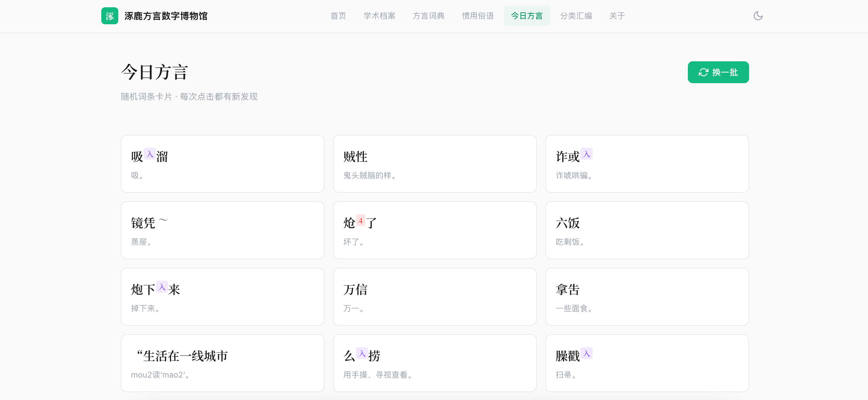The height and width of the screenshot is (400, 868).
Task: Go to 方言词典 page
Action: point(428,16)
